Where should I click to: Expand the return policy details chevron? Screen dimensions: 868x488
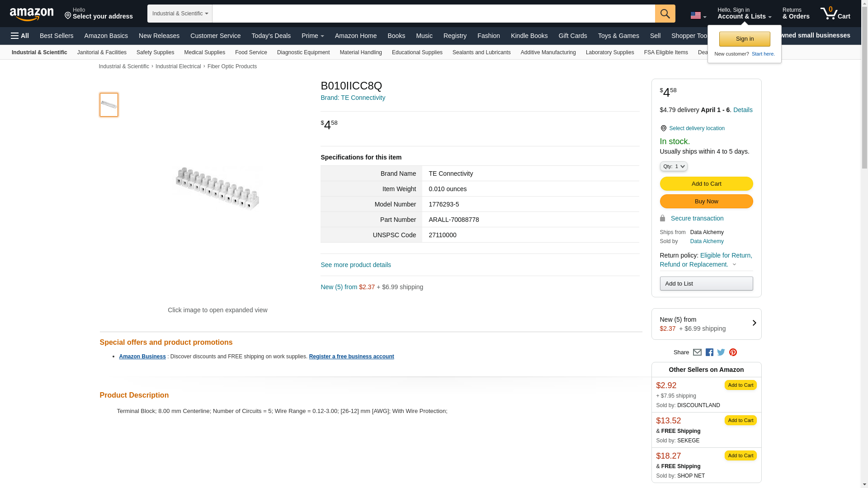tap(734, 265)
